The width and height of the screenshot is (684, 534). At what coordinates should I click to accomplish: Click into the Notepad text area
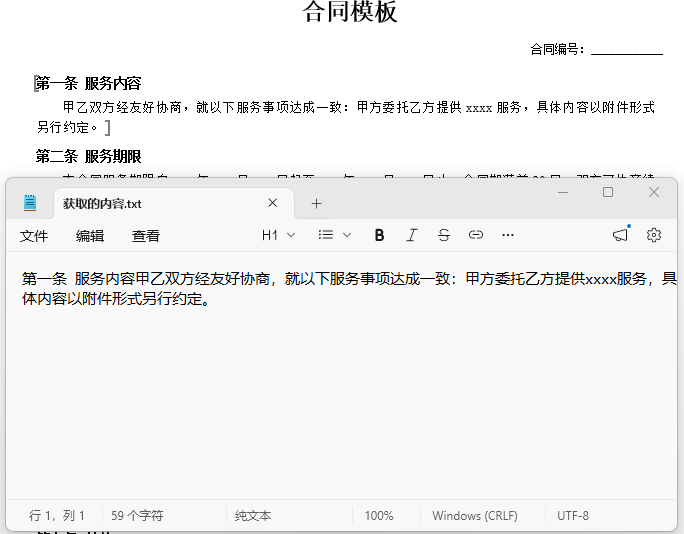click(x=342, y=375)
